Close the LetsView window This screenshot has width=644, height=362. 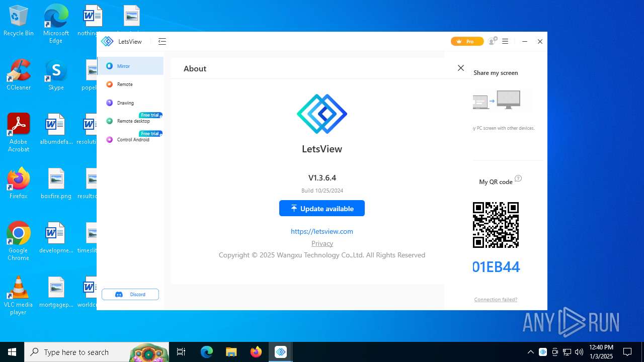(540, 42)
